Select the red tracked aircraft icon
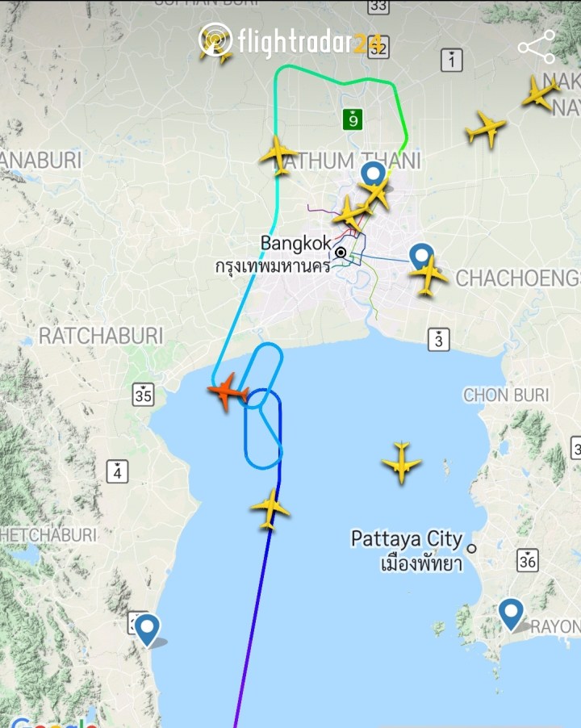The width and height of the screenshot is (581, 728). tap(228, 392)
